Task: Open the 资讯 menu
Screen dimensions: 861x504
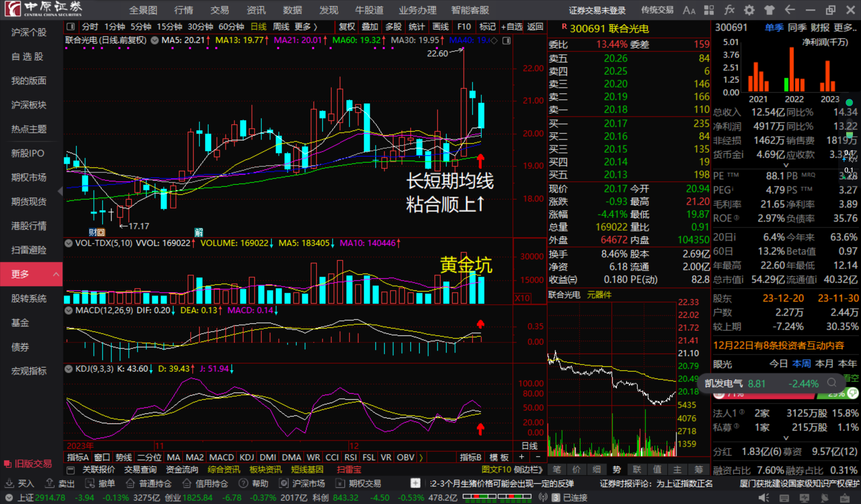Action: pos(256,10)
